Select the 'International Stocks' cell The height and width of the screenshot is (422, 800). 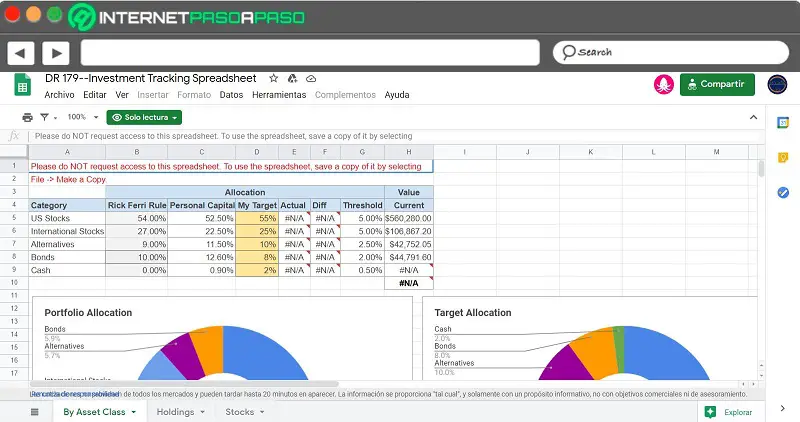(x=67, y=231)
